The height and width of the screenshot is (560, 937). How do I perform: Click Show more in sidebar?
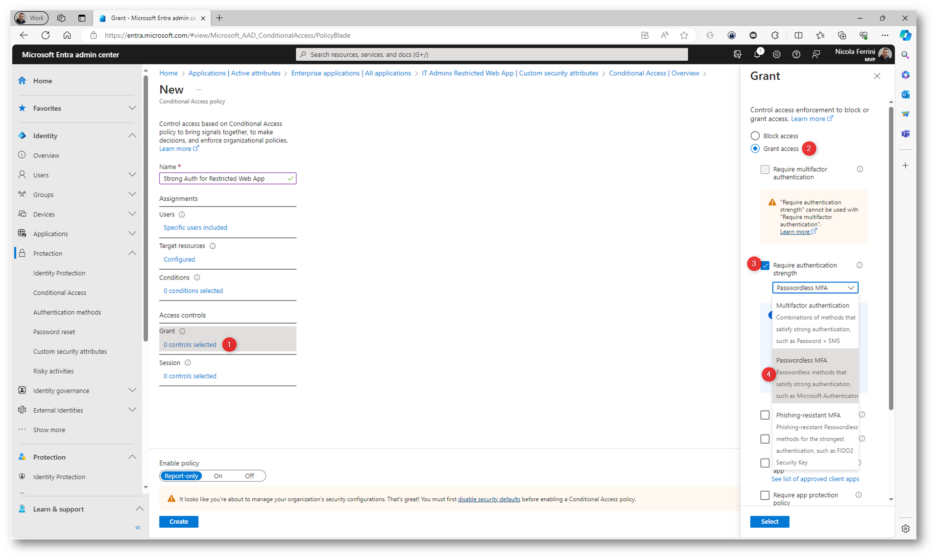pos(49,430)
